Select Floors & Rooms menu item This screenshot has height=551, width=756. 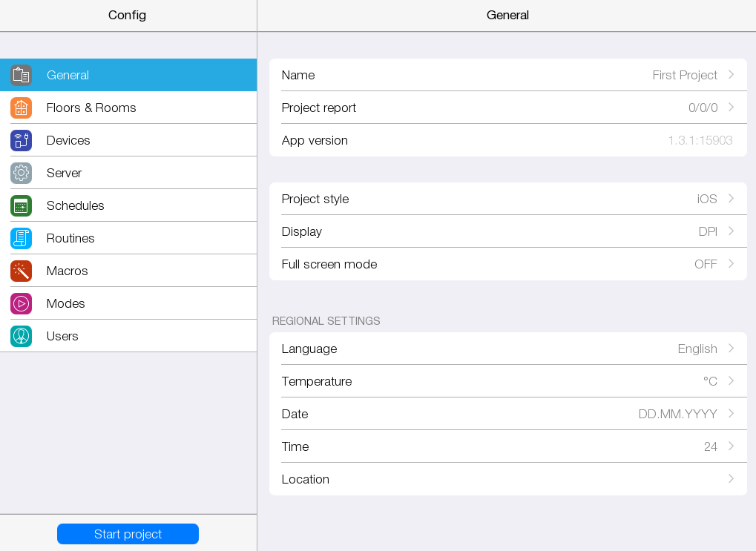tap(91, 108)
